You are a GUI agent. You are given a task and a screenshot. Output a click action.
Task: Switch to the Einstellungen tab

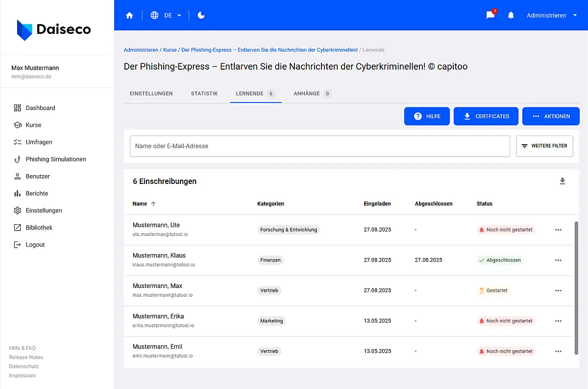tap(151, 93)
